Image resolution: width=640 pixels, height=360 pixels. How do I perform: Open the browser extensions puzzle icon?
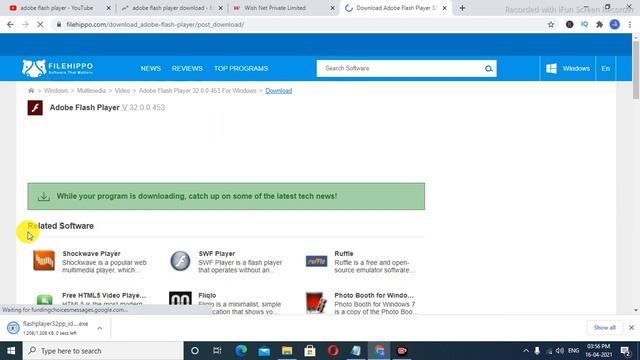(x=600, y=24)
